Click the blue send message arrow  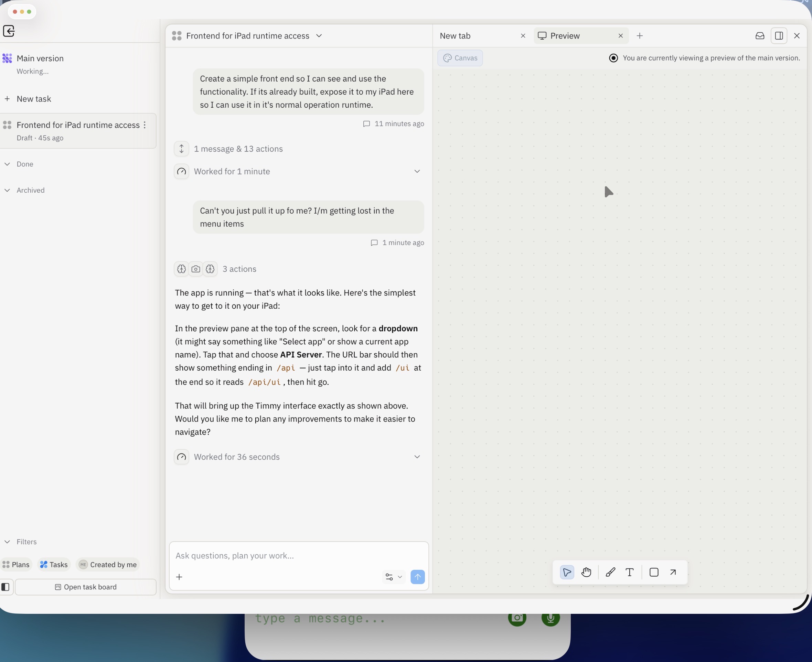coord(417,577)
